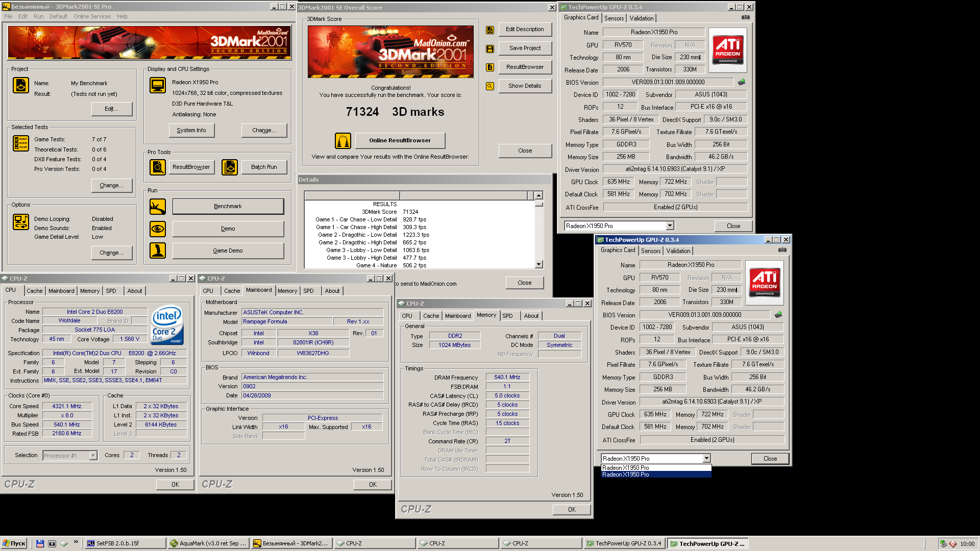Click the Show Details button
Viewport: 980px width, 551px height.
[x=525, y=86]
